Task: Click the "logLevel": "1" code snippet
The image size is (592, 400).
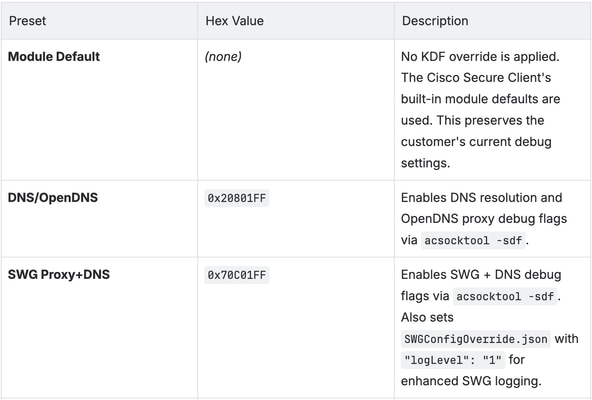Action: pos(453,360)
